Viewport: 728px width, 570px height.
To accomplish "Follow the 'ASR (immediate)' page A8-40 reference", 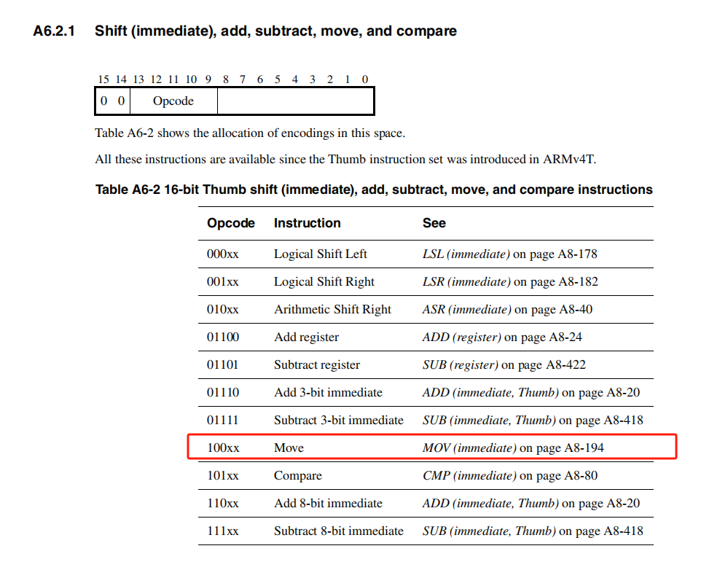I will pos(507,309).
